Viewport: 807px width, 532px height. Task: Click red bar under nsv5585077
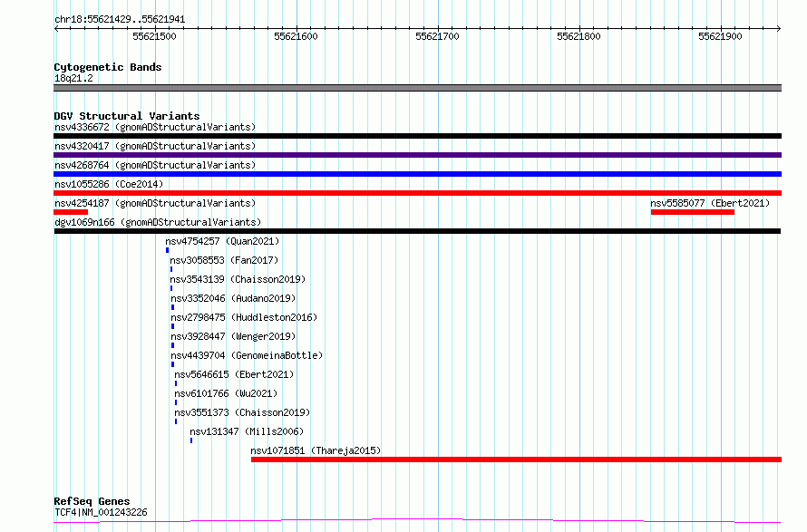[x=693, y=212]
